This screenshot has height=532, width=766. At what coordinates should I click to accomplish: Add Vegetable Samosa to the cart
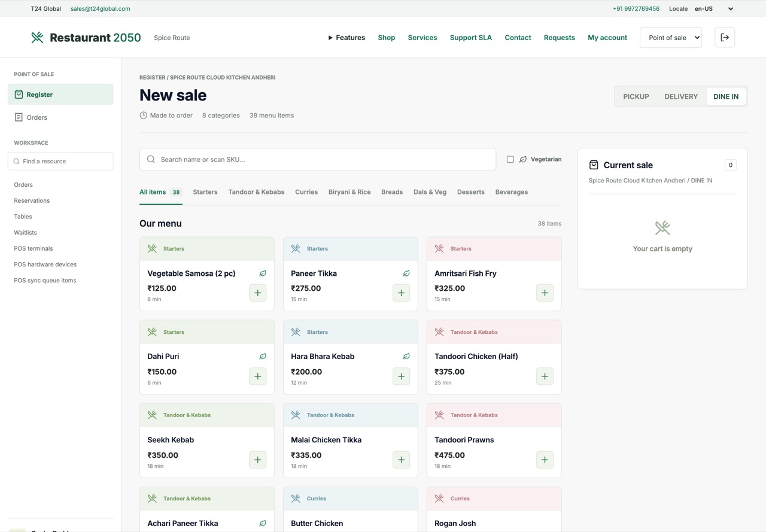[x=258, y=293]
